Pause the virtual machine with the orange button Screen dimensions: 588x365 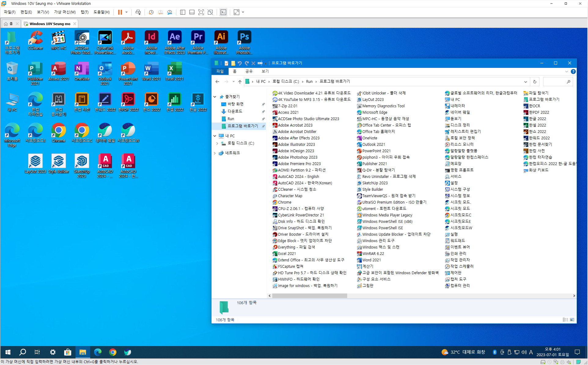pyautogui.click(x=120, y=12)
